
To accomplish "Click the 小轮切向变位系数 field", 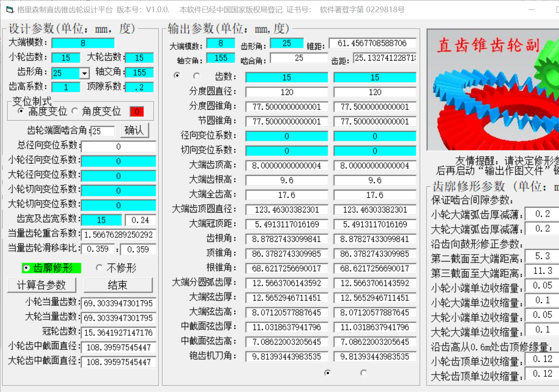I will (x=119, y=190).
